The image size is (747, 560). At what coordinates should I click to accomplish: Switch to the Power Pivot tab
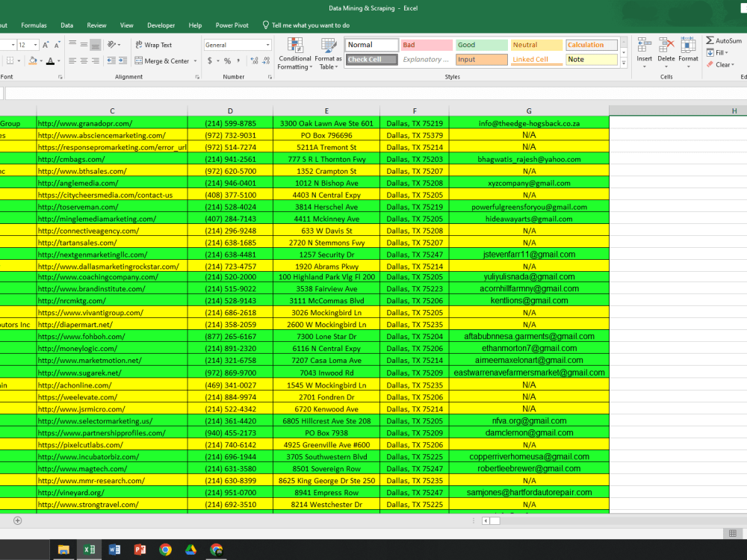click(x=232, y=25)
